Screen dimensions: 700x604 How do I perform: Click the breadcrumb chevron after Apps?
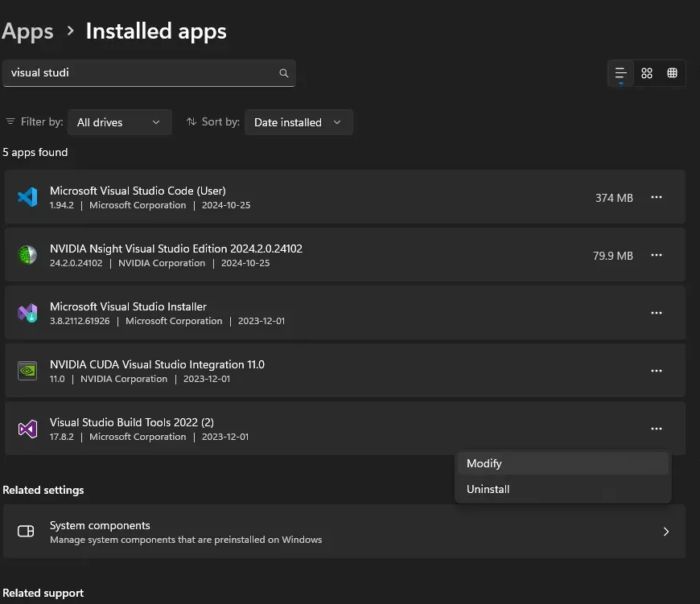(70, 31)
